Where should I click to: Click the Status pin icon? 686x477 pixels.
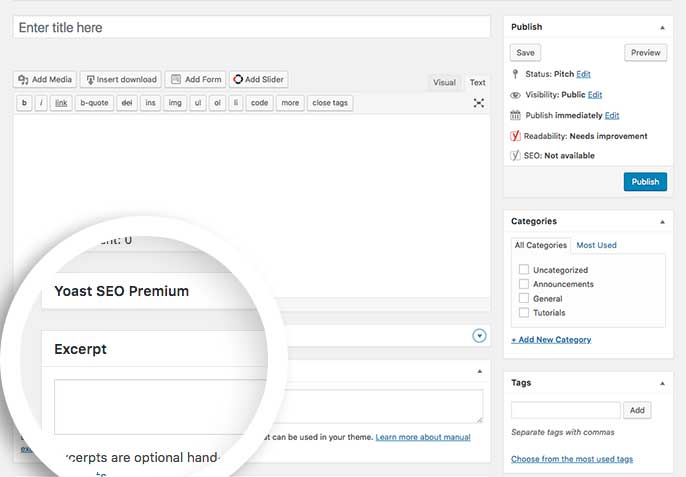515,74
